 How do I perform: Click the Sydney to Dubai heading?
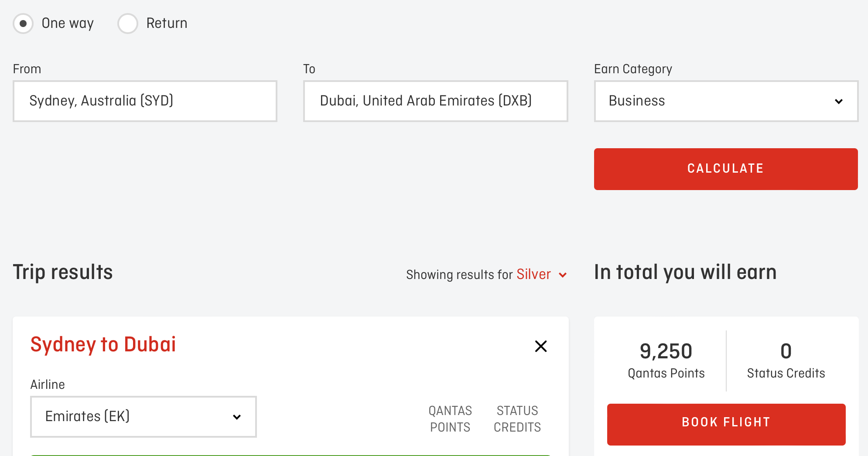[x=103, y=344]
